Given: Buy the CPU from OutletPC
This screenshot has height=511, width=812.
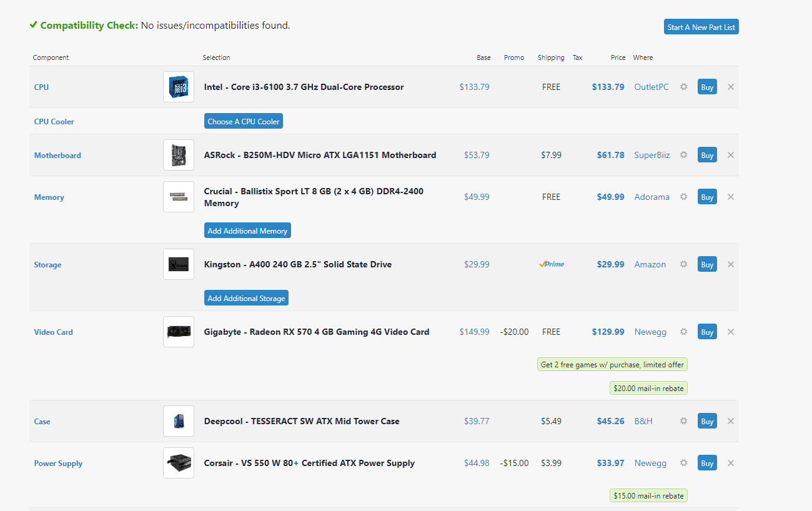Looking at the screenshot, I should [707, 87].
